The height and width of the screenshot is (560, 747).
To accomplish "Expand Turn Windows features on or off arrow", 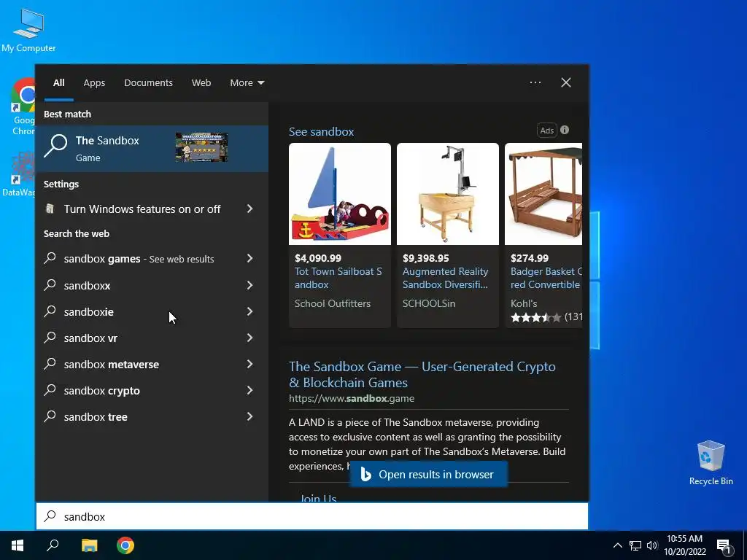I will [x=249, y=209].
